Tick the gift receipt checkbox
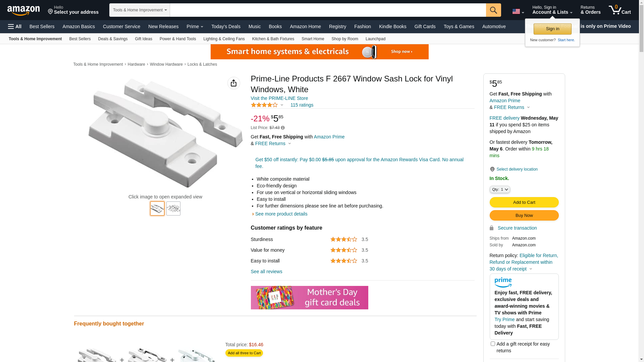Image resolution: width=644 pixels, height=362 pixels. click(x=493, y=344)
